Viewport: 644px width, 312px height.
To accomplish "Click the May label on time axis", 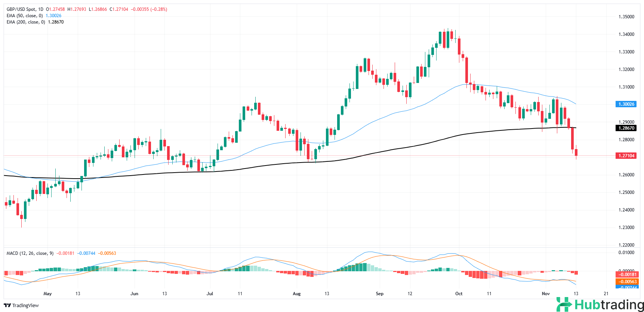I will (47, 294).
